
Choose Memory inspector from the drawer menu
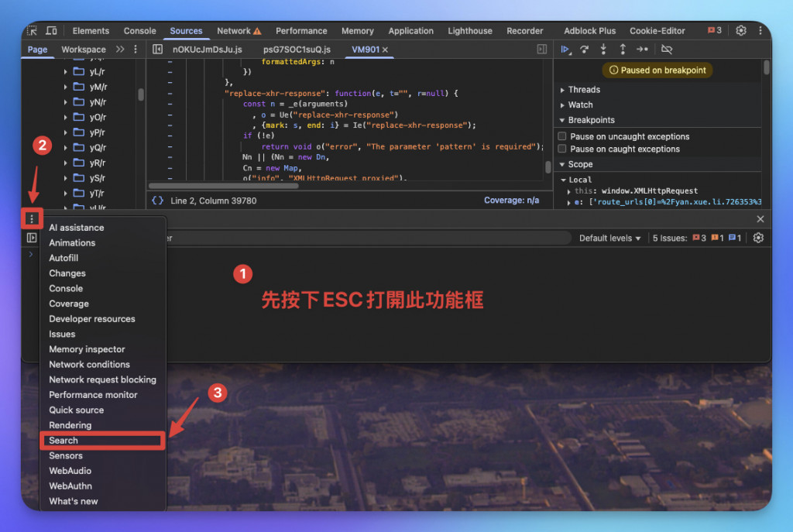[x=103, y=349]
